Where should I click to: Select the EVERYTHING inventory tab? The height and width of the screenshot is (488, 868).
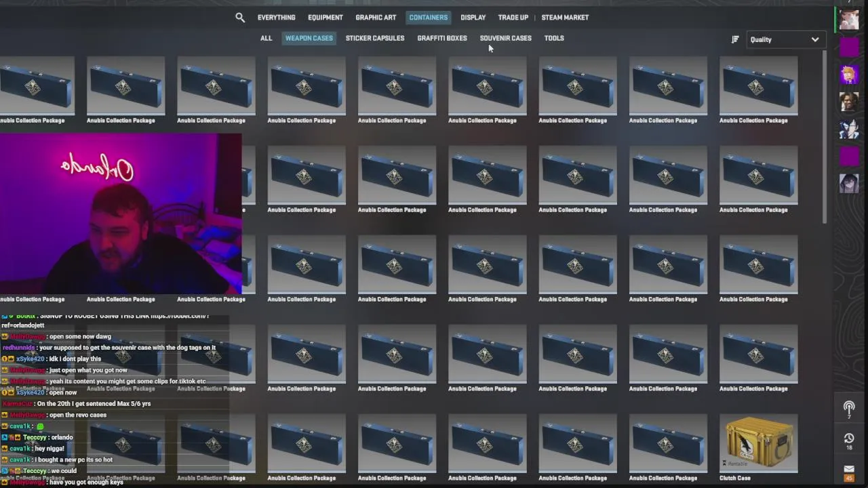pyautogui.click(x=276, y=18)
